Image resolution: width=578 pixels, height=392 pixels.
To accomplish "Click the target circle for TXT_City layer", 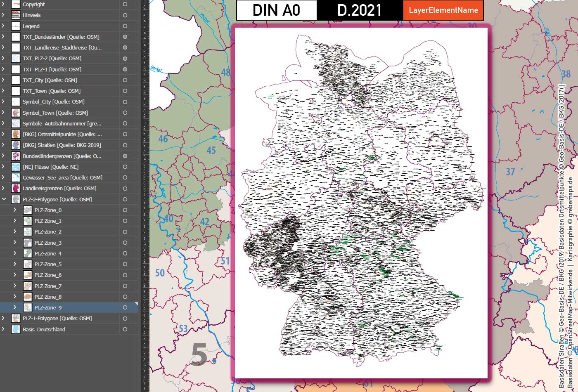I will [124, 80].
